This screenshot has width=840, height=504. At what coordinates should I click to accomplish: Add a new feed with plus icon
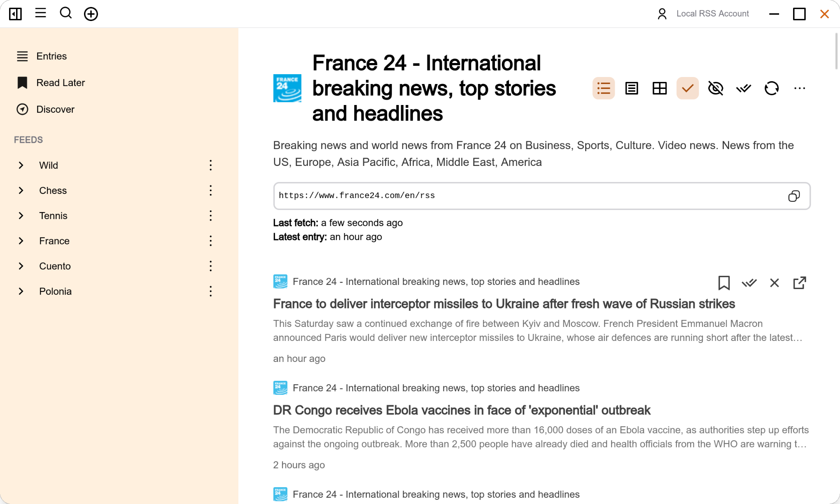(x=91, y=14)
